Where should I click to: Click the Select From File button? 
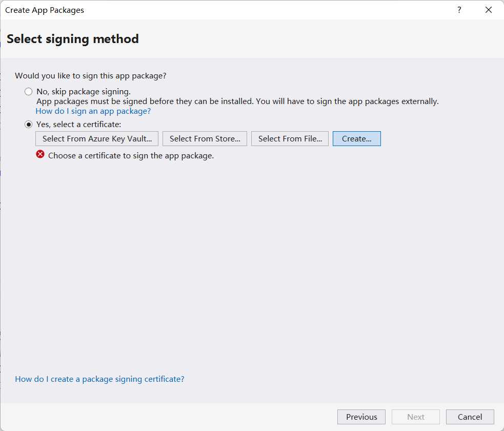290,138
